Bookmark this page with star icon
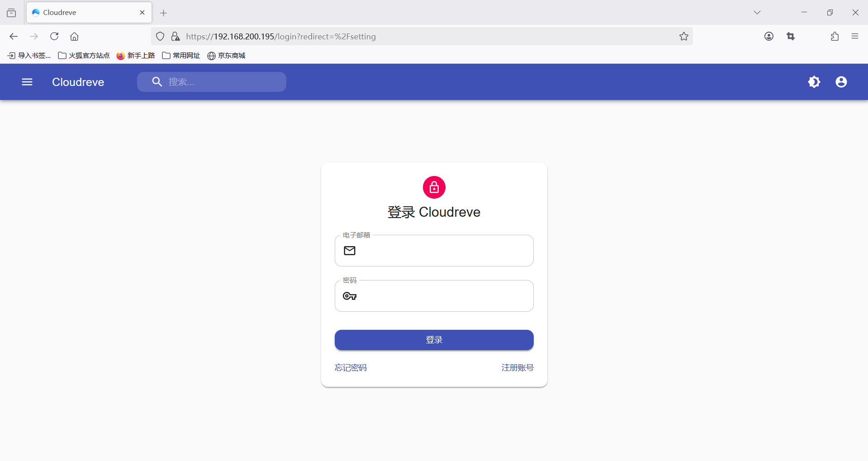Image resolution: width=868 pixels, height=461 pixels. click(x=684, y=36)
